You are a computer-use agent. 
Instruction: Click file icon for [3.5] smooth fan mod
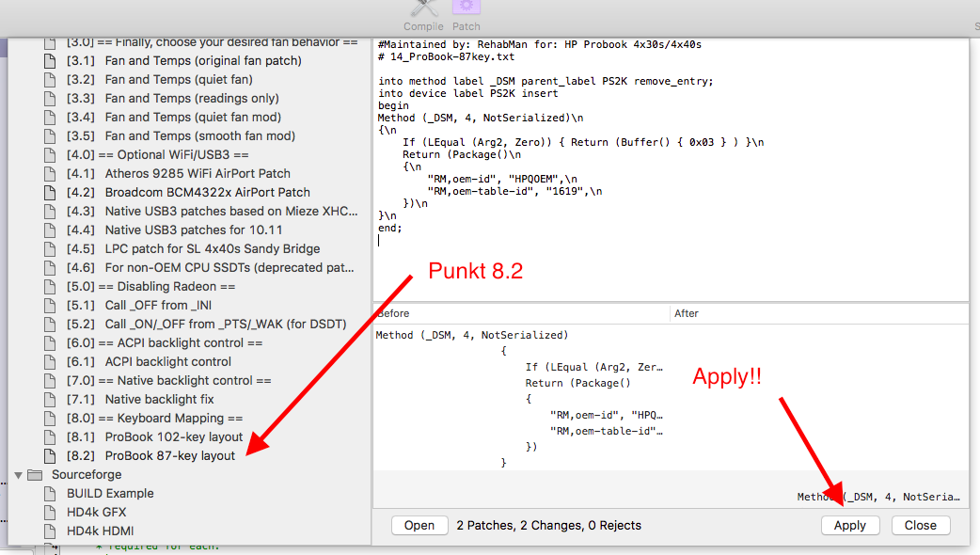[50, 136]
